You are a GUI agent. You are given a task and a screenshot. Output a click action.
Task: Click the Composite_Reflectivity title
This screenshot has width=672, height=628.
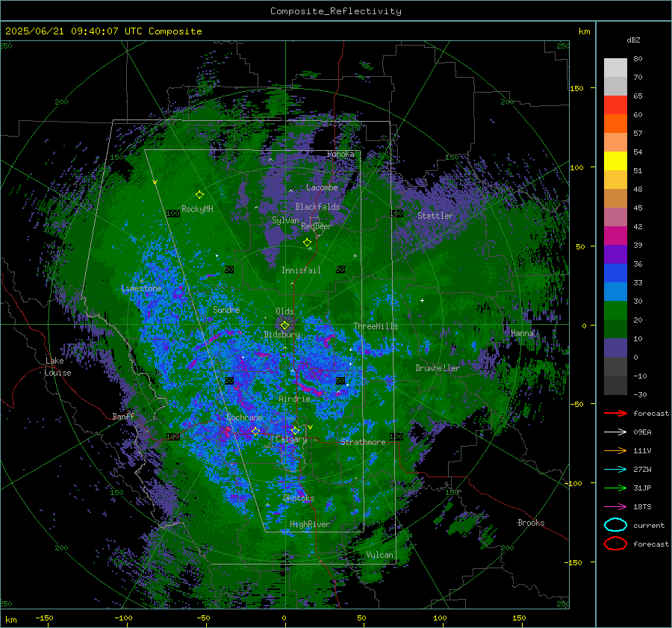[336, 11]
